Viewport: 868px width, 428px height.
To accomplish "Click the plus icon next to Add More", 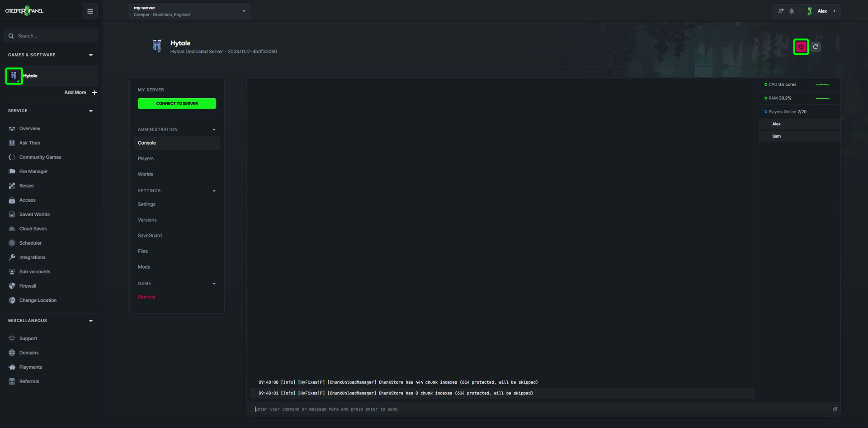I will (x=94, y=93).
